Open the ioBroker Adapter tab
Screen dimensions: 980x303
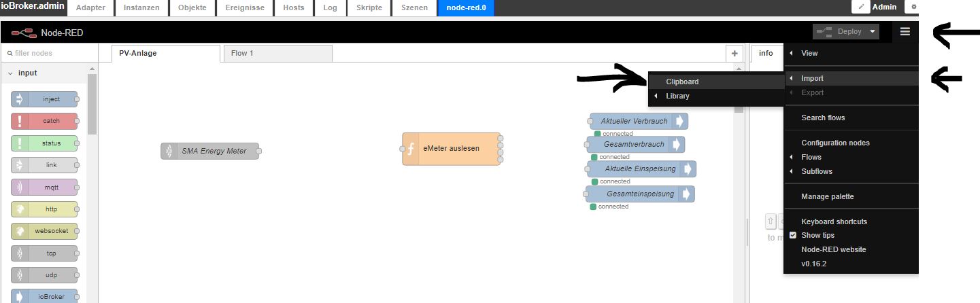pyautogui.click(x=91, y=8)
